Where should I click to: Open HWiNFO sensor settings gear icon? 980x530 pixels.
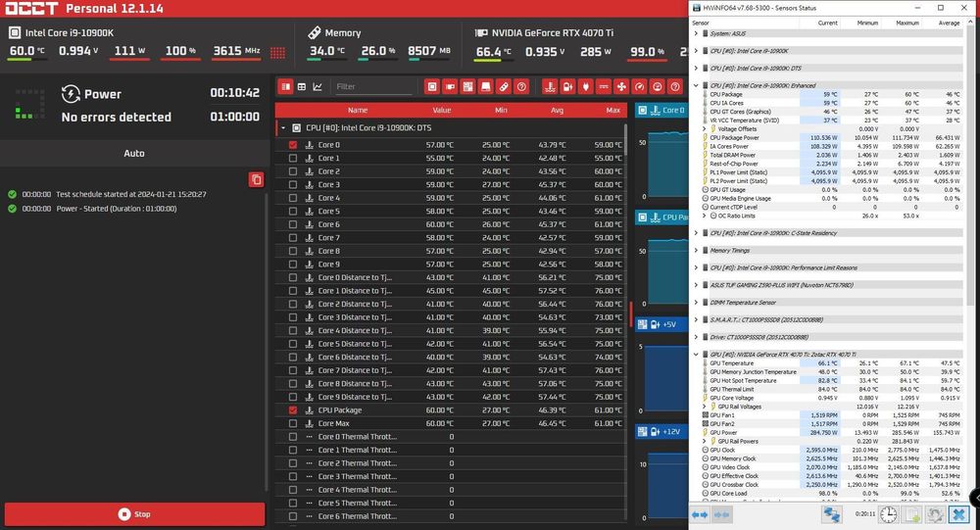935,514
